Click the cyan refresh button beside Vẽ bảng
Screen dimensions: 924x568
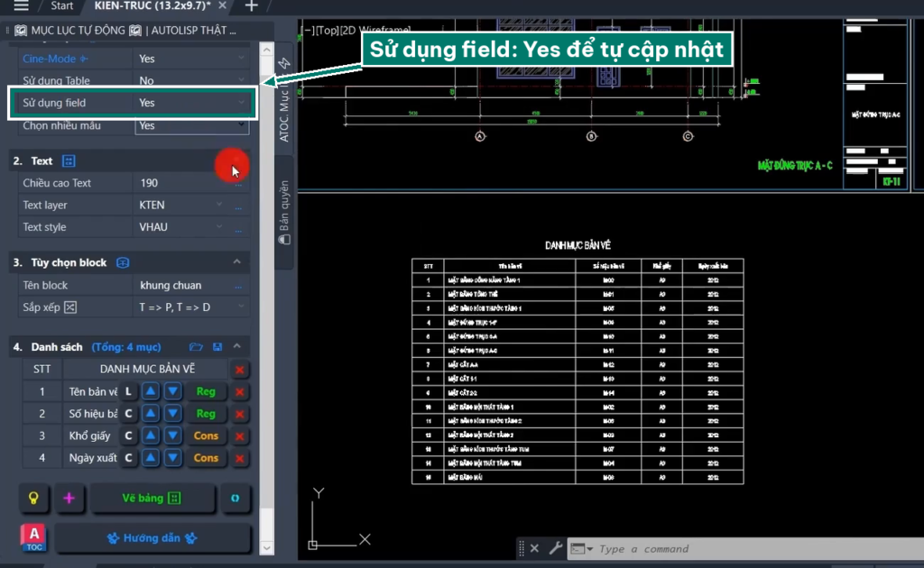[x=236, y=499]
